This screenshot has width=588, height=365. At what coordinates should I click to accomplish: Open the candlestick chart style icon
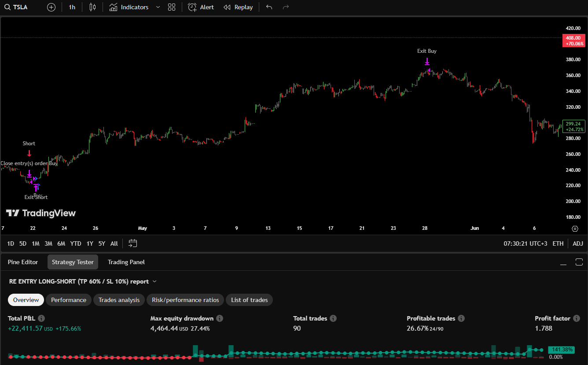pos(92,7)
